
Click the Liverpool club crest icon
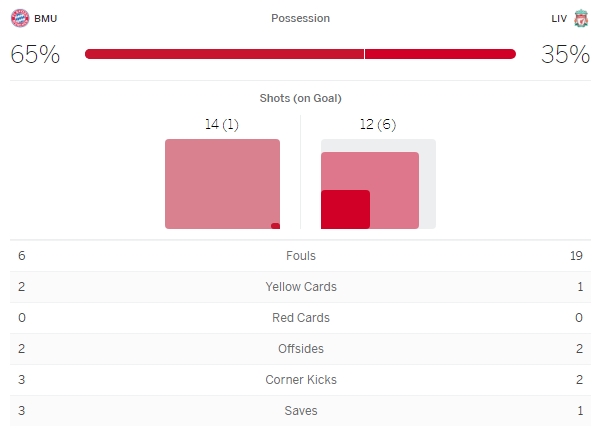580,18
